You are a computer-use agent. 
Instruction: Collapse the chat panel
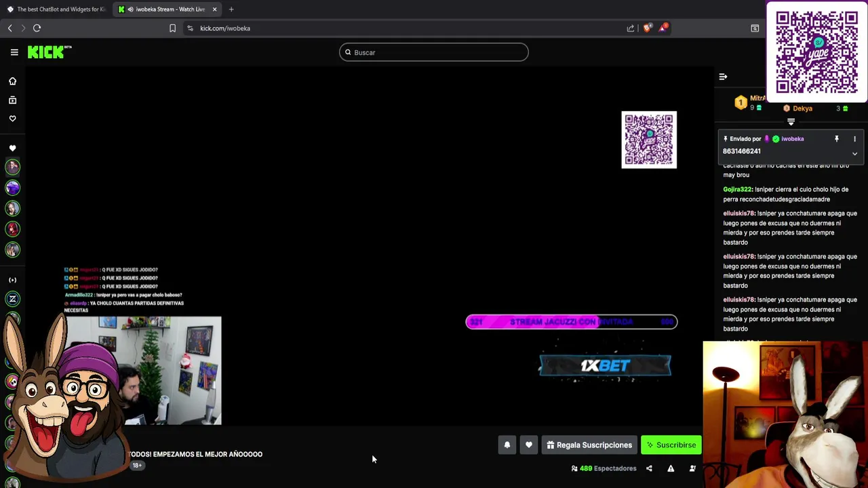click(x=723, y=77)
